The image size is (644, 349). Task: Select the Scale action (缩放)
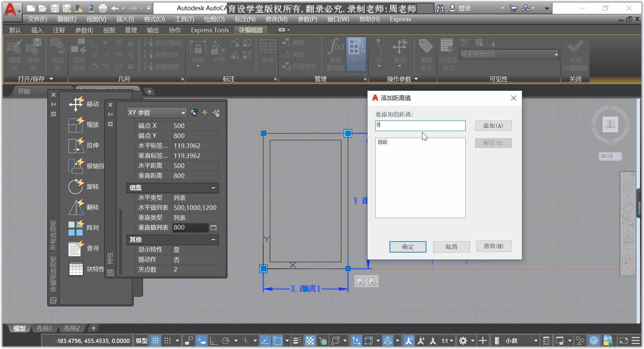pyautogui.click(x=84, y=125)
